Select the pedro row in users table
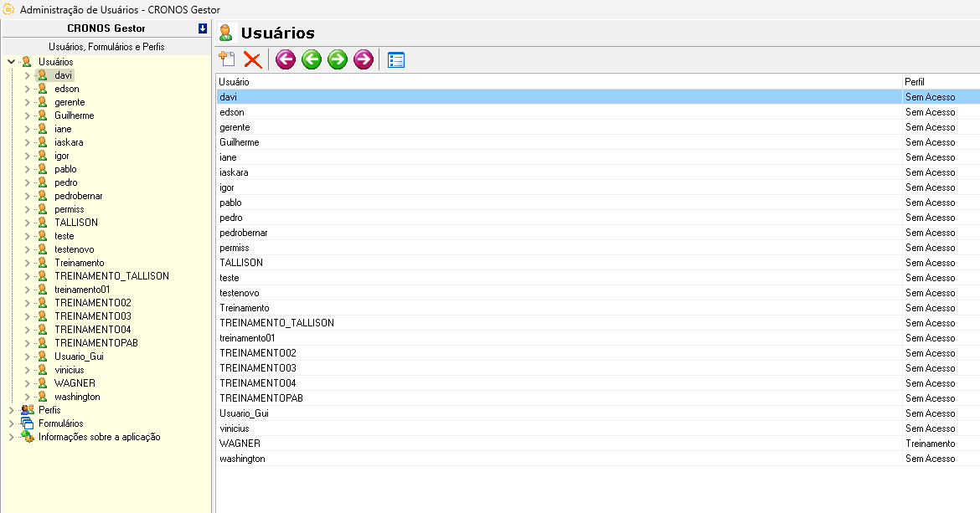The image size is (980, 513). tap(598, 218)
